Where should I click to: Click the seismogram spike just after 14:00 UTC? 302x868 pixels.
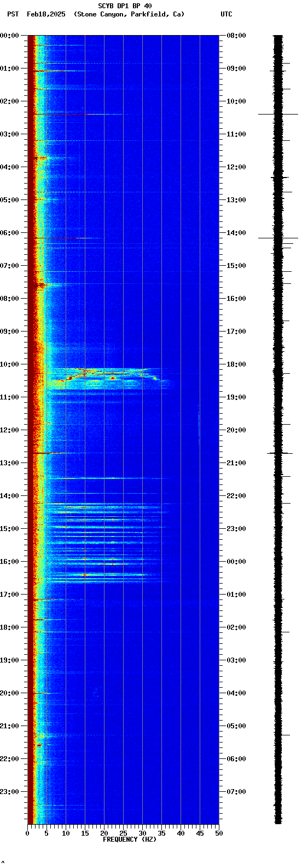click(x=278, y=238)
